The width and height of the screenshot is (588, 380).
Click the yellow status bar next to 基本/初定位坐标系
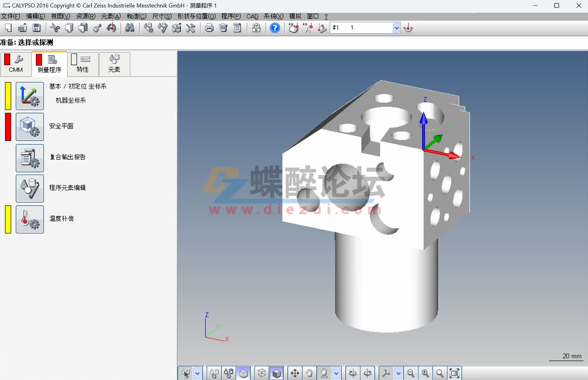(x=8, y=96)
